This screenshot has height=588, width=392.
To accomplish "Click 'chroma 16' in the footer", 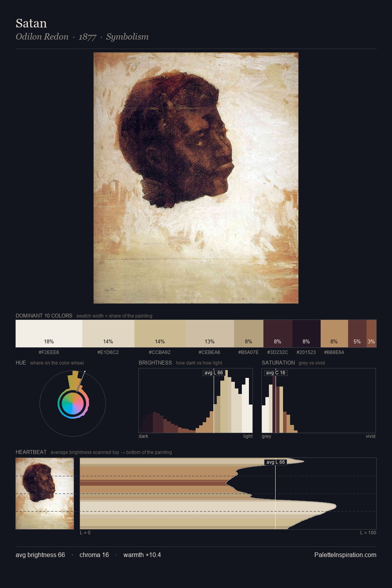I will (x=94, y=555).
